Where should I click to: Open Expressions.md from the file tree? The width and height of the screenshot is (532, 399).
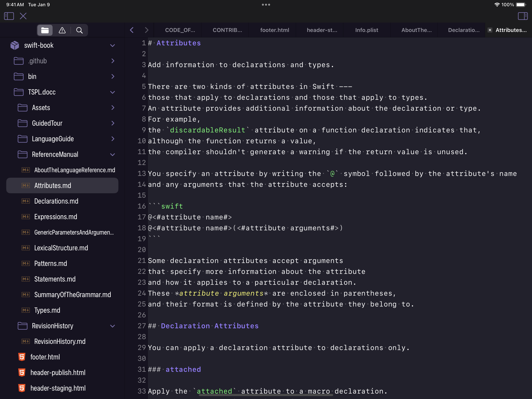62,217
